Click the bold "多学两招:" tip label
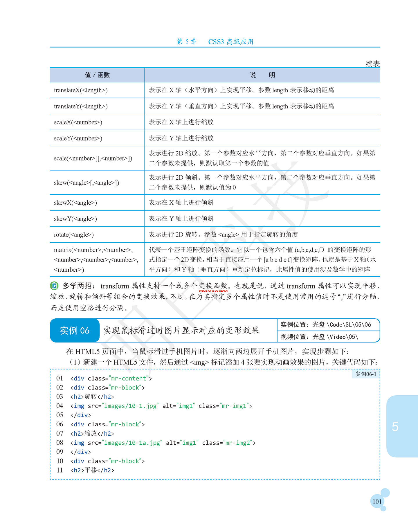This screenshot has height=532, width=418. click(79, 286)
